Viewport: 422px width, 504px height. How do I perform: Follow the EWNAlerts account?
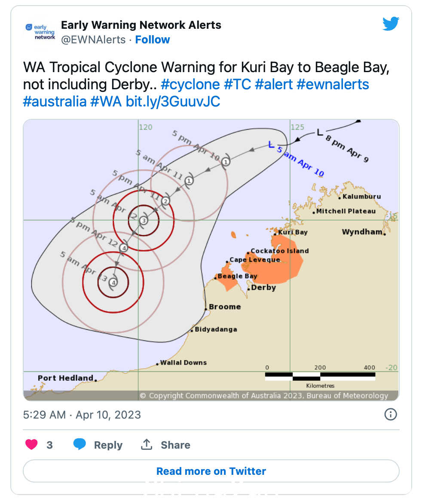(x=153, y=39)
